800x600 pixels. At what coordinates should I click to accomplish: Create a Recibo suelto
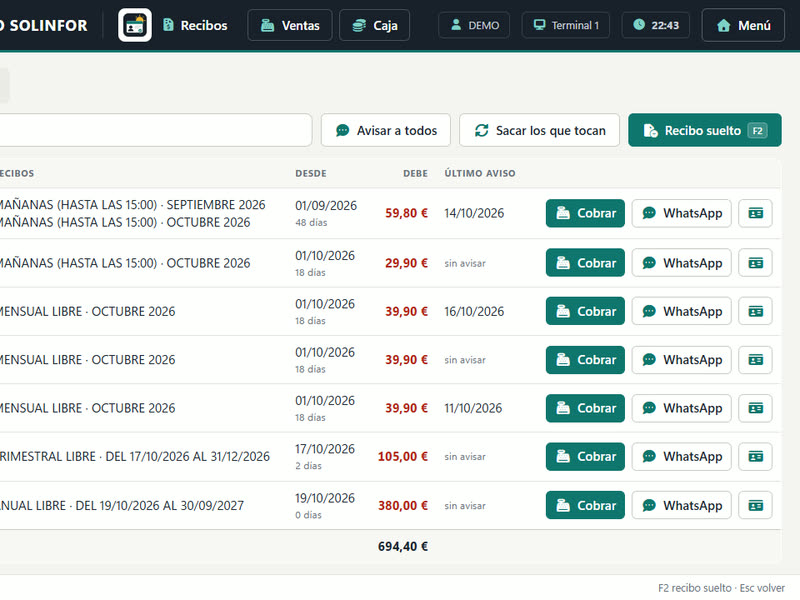[705, 130]
